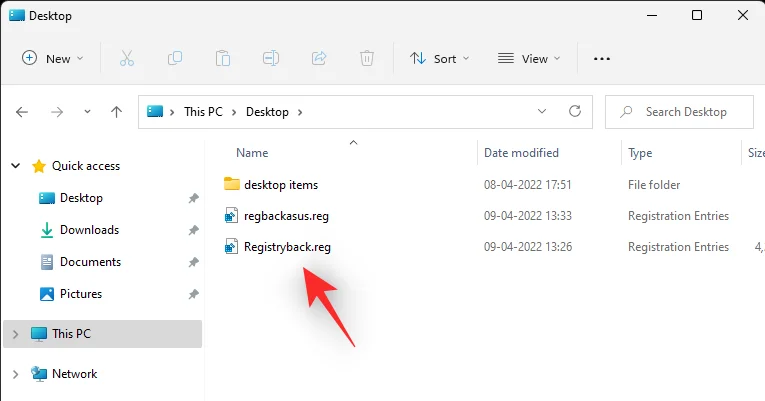The image size is (765, 401).
Task: Expand the address bar history dropdown
Action: [542, 112]
